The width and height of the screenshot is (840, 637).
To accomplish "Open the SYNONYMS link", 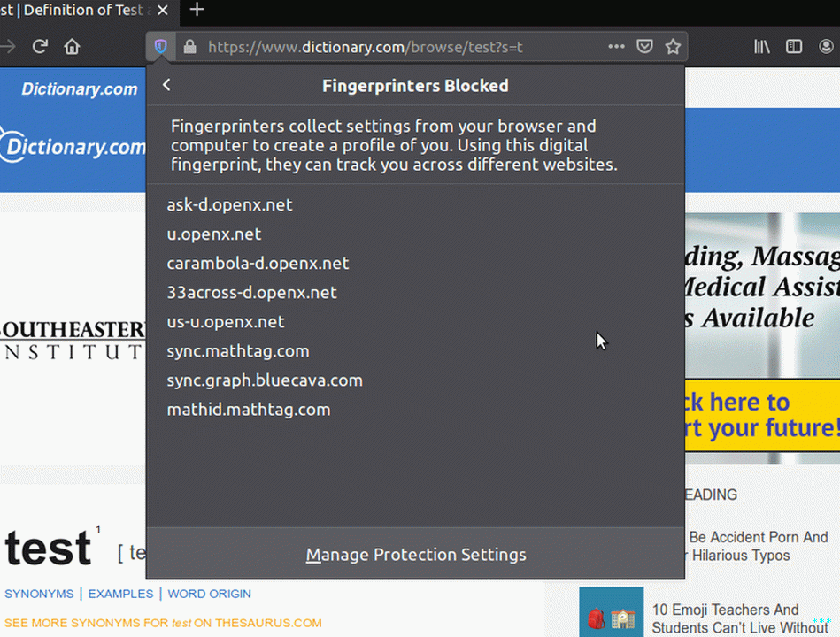I will click(x=39, y=594).
